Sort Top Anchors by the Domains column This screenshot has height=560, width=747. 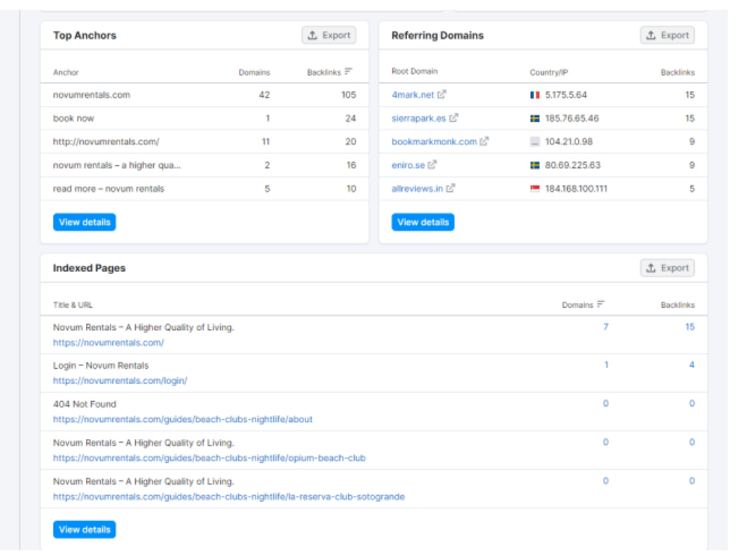254,72
